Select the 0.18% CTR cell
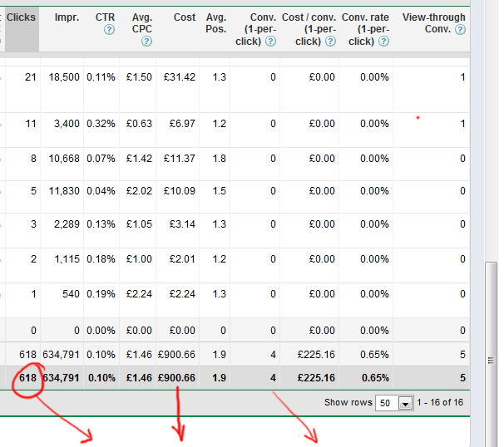 101,259
